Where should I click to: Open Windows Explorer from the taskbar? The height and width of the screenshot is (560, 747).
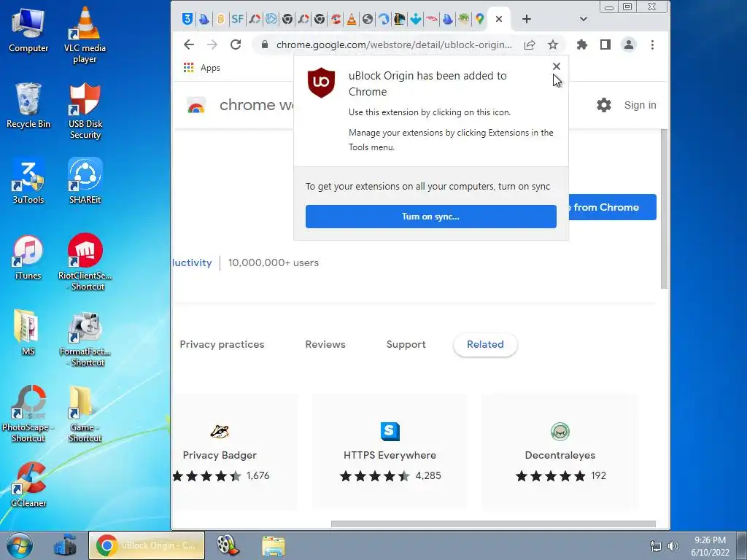tap(274, 545)
